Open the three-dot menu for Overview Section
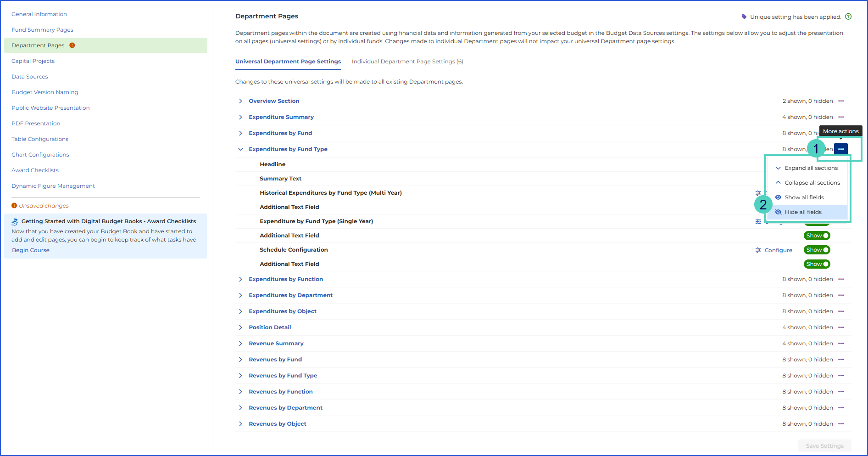868x456 pixels. tap(840, 101)
